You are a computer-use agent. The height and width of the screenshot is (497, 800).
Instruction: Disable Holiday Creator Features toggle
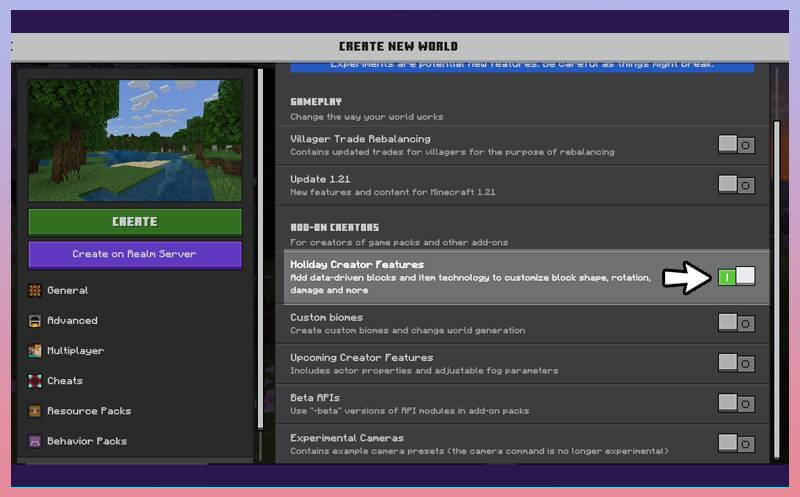point(736,277)
